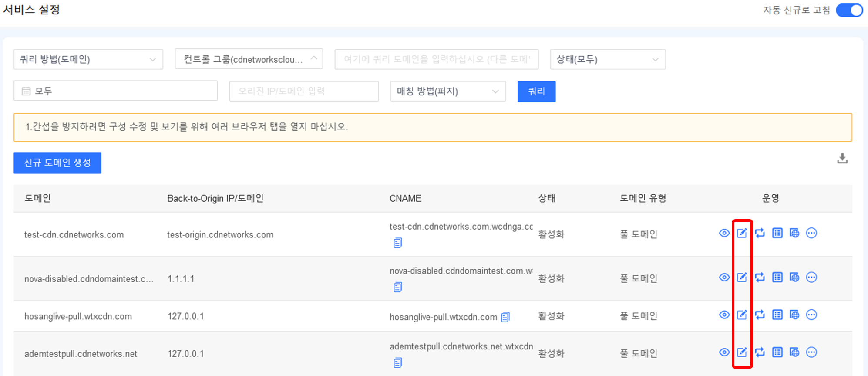Click the 도메인 column header
This screenshot has height=376, width=868.
pyautogui.click(x=38, y=198)
